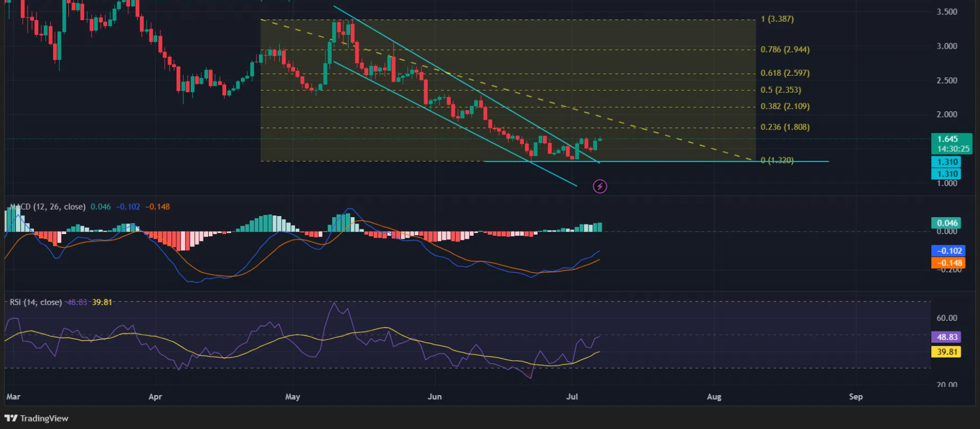980x429 pixels.
Task: Click the Aug label on time axis
Action: (x=714, y=397)
